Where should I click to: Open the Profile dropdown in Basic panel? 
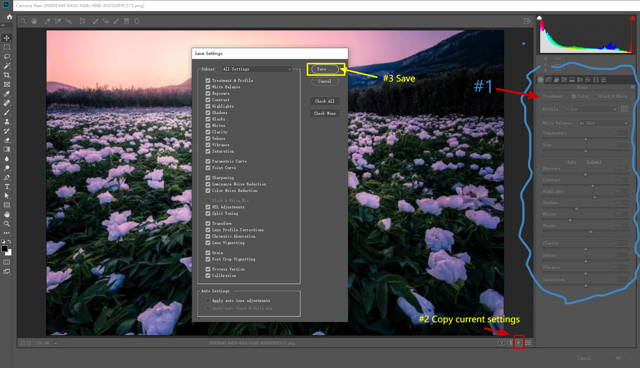pos(591,109)
